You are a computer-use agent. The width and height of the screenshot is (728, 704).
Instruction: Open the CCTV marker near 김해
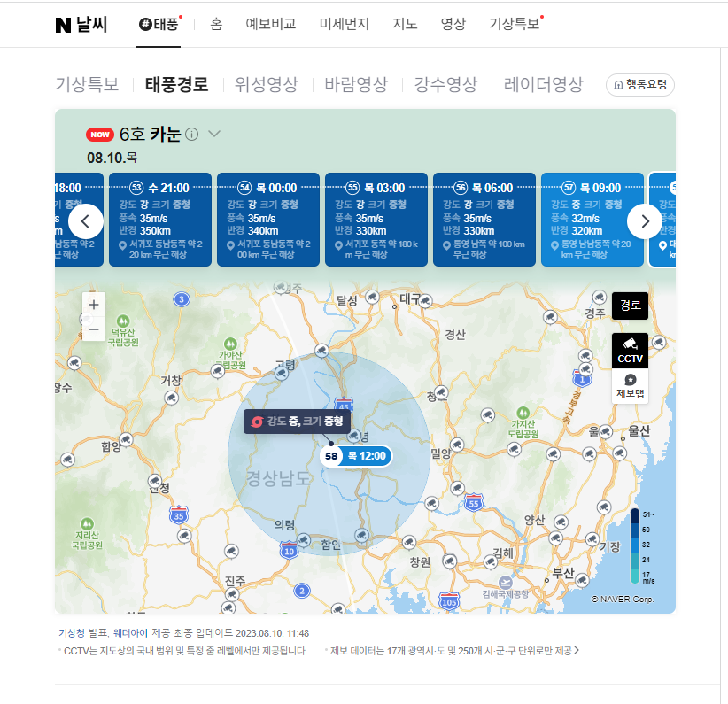(491, 562)
